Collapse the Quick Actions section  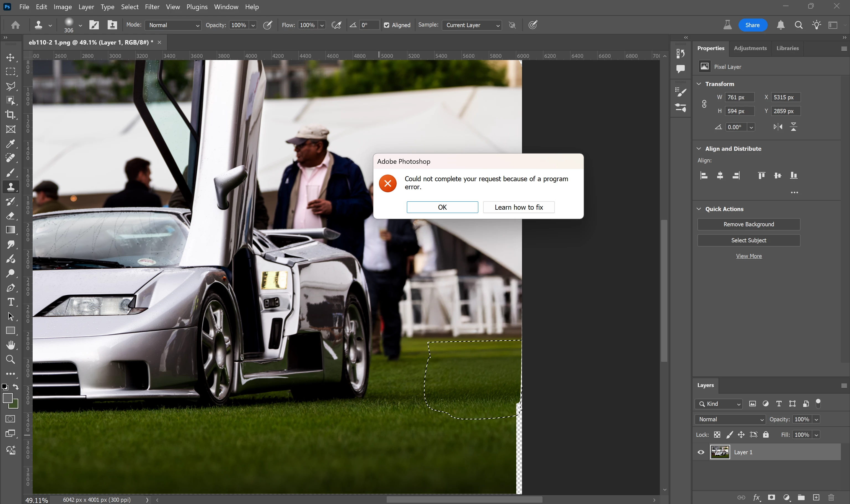(x=699, y=209)
